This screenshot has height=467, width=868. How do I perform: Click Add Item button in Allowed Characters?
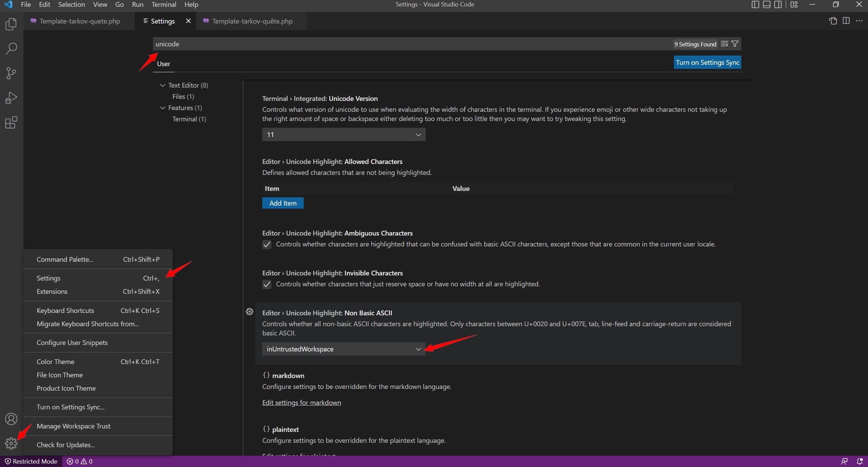click(283, 202)
